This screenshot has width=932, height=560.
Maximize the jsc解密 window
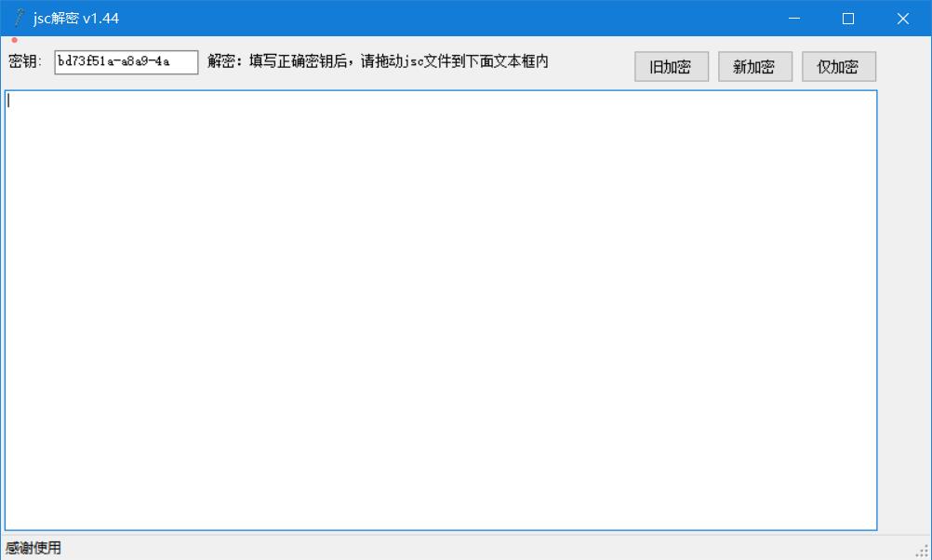pyautogui.click(x=848, y=19)
